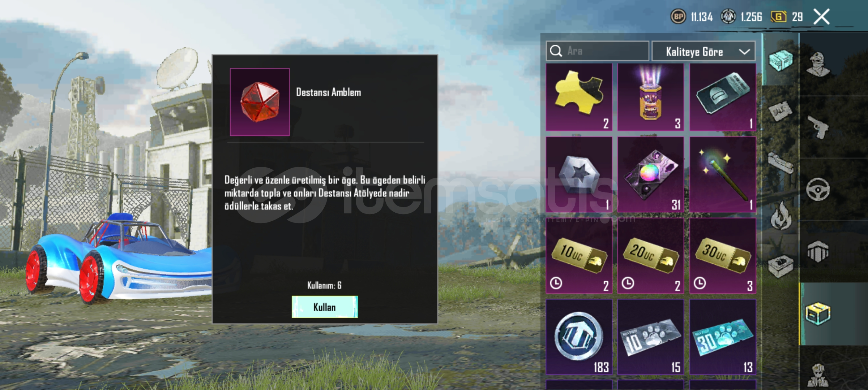Click the Ara search field
The width and height of the screenshot is (868, 390).
(597, 51)
